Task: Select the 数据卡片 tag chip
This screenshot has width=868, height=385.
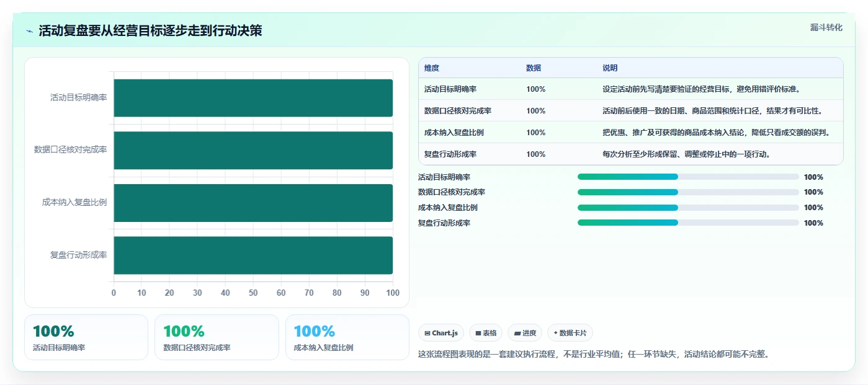Action: tap(570, 333)
